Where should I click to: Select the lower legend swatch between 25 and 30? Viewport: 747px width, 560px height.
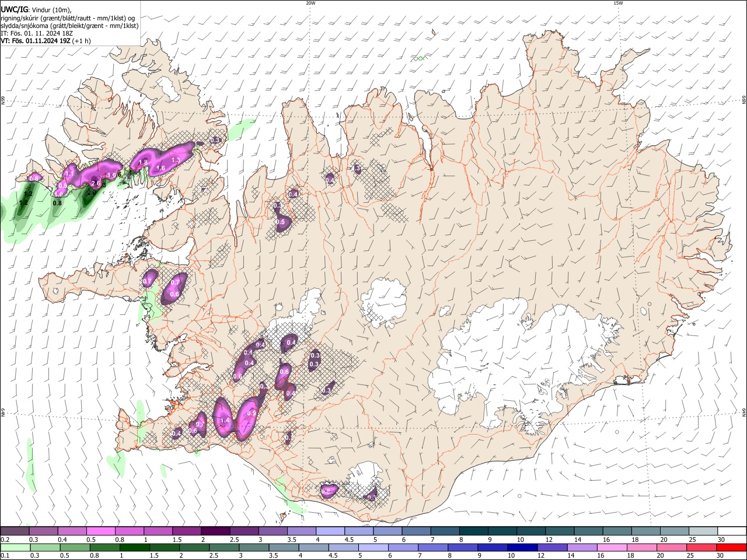coord(700,548)
